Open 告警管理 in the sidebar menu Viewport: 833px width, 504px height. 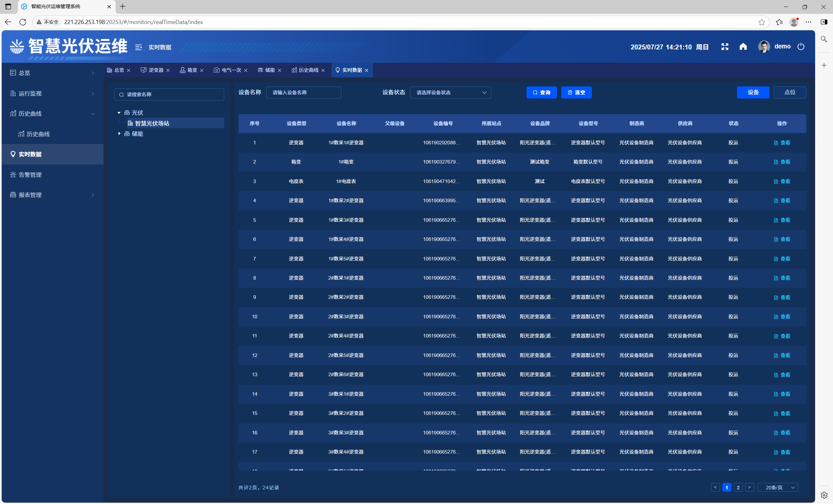(30, 175)
